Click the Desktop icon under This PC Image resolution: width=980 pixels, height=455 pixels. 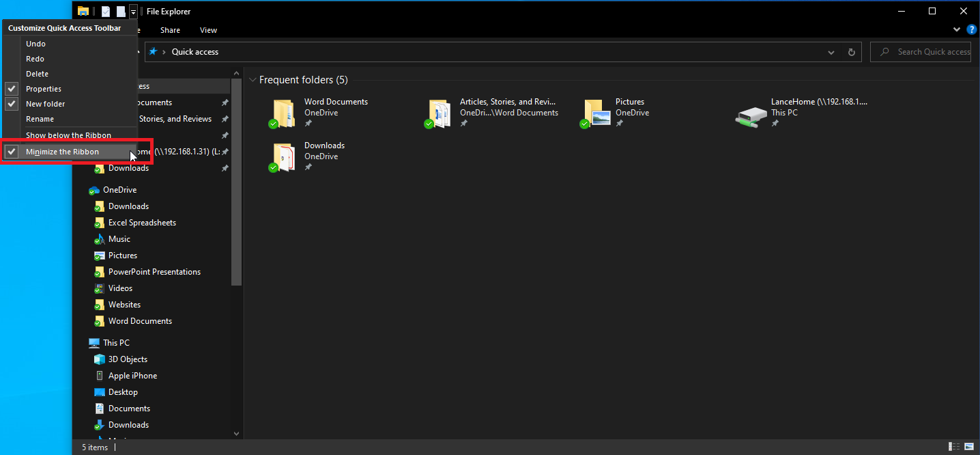(99, 392)
